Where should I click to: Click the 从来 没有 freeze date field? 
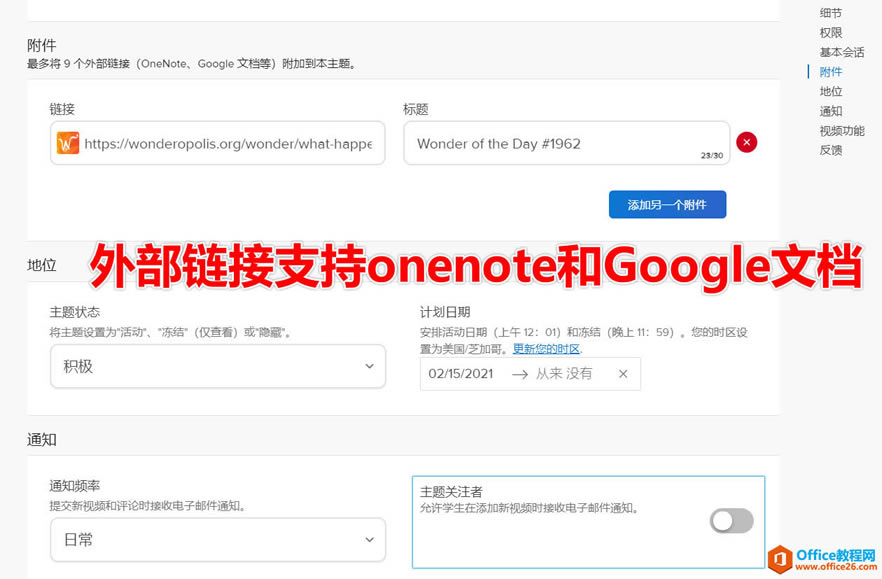[564, 374]
